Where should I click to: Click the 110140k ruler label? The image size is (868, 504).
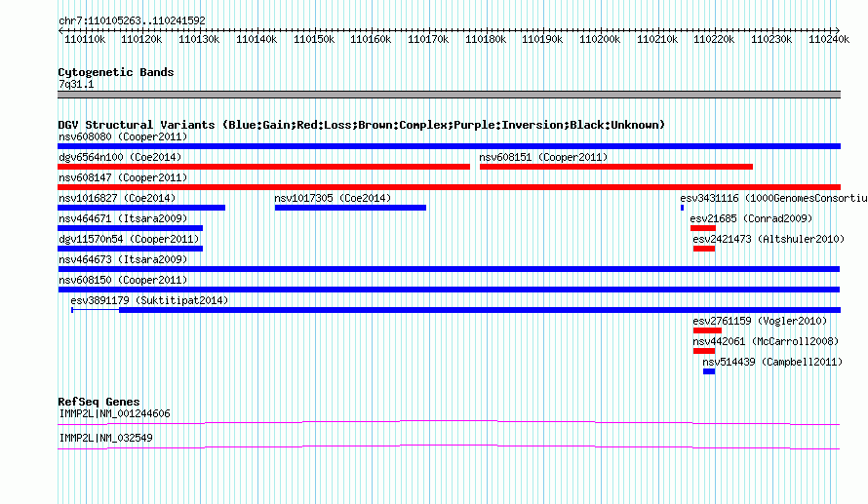coord(256,39)
